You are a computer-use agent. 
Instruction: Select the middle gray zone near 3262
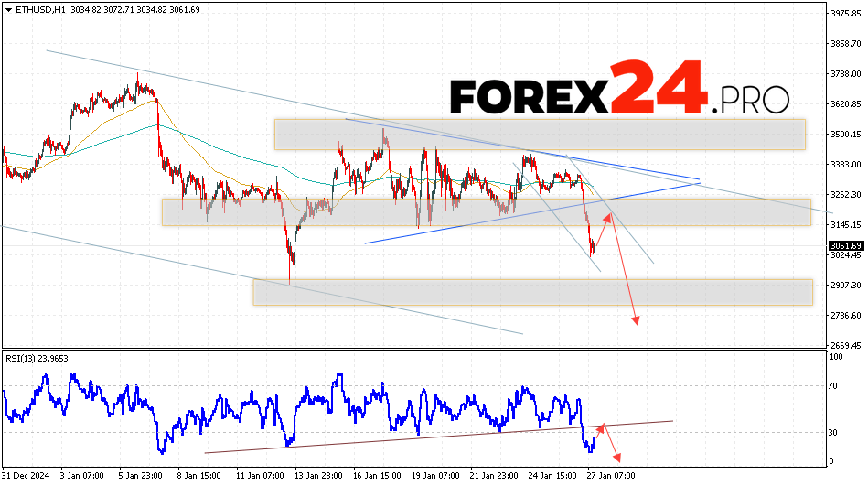point(485,211)
